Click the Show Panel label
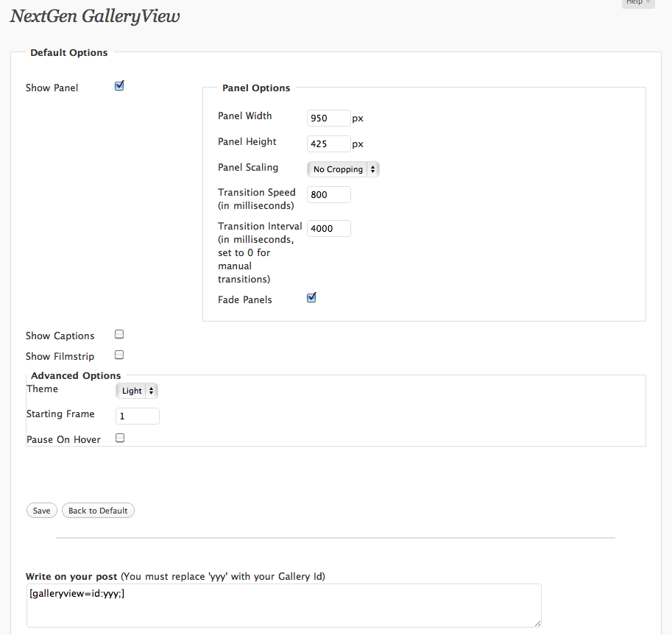672x635 pixels. 52,88
